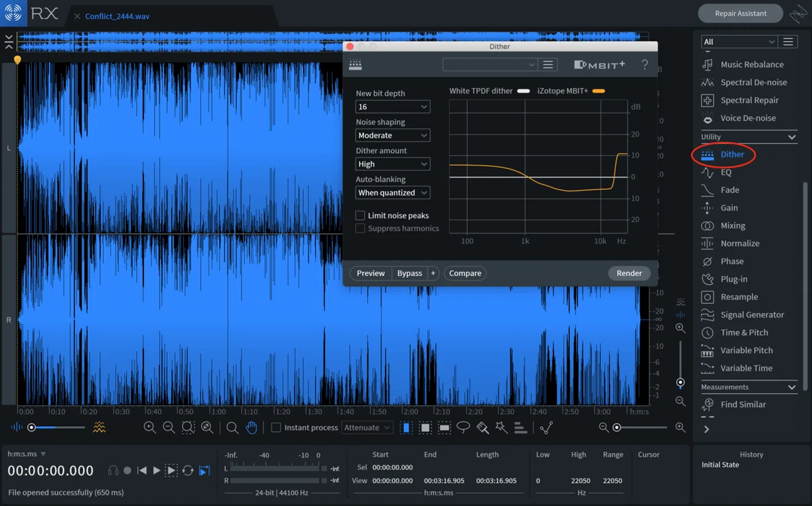
Task: Click the play button
Action: 156,470
